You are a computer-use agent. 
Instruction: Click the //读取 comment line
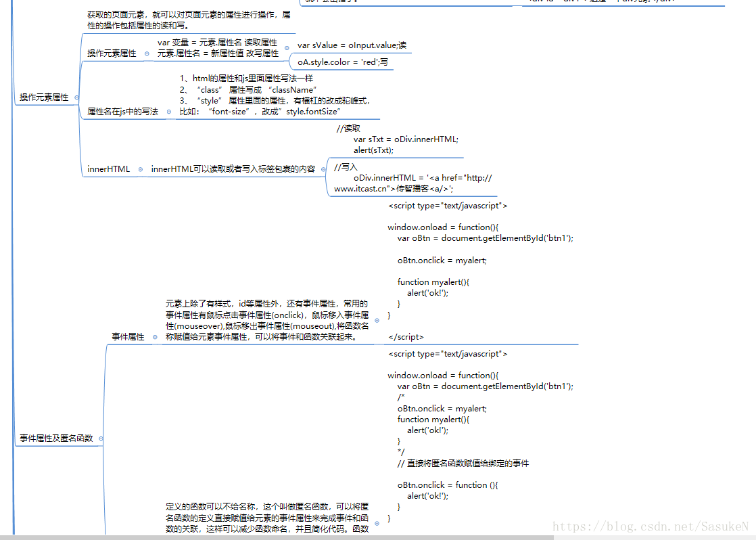(x=348, y=129)
